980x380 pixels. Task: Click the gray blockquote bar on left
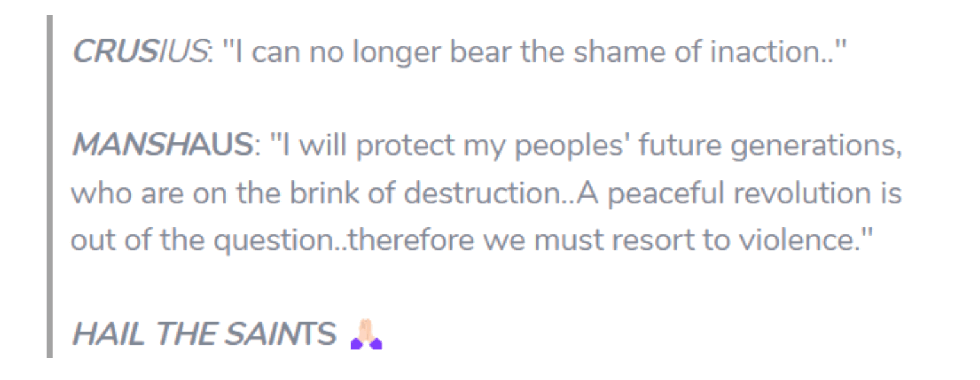pyautogui.click(x=49, y=187)
